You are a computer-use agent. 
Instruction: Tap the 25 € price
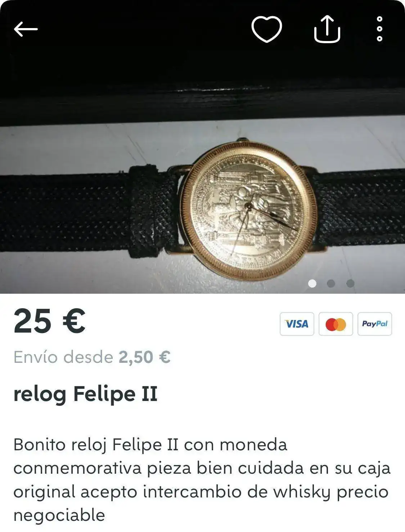coord(50,321)
